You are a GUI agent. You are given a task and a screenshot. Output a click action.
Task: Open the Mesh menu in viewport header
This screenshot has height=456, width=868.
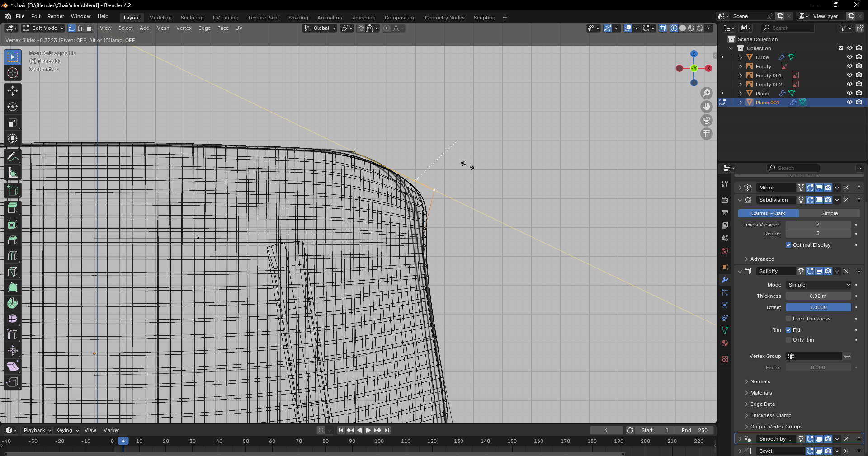click(x=163, y=28)
